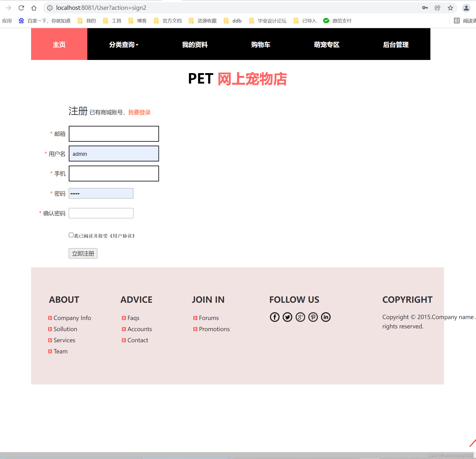Visit the Pinterest social icon
The height and width of the screenshot is (459, 476).
313,317
